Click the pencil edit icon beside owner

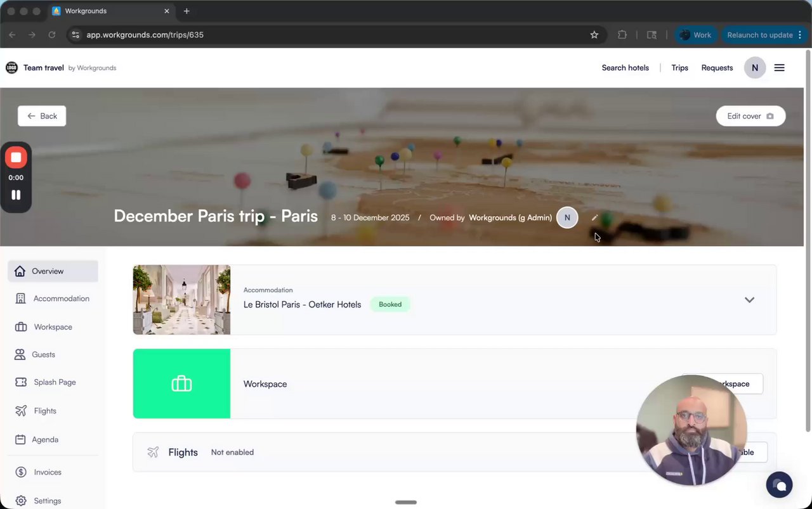pyautogui.click(x=594, y=217)
